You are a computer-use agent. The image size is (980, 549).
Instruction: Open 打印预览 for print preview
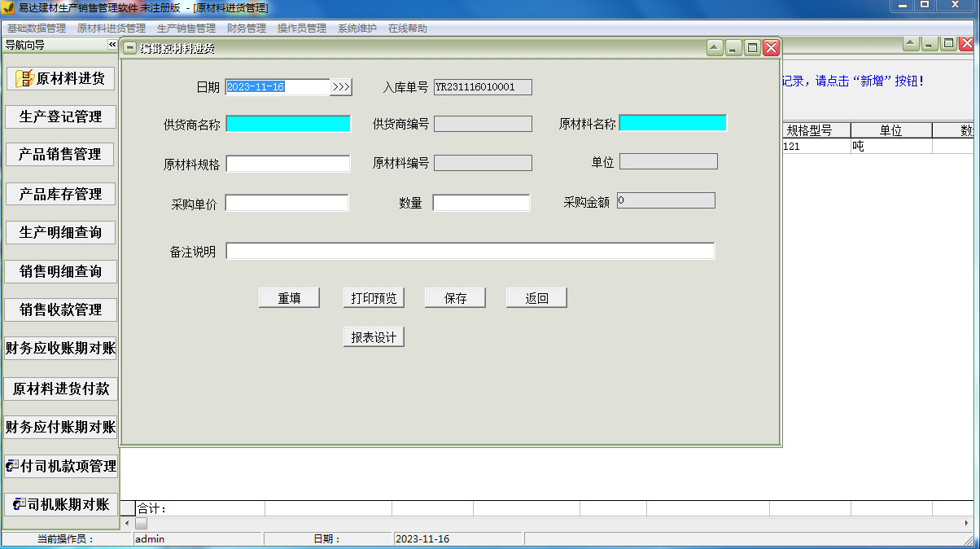[x=373, y=297]
